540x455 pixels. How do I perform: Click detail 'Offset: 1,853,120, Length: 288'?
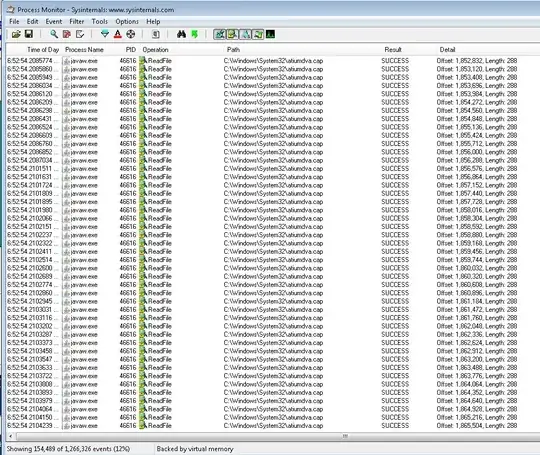pos(477,69)
